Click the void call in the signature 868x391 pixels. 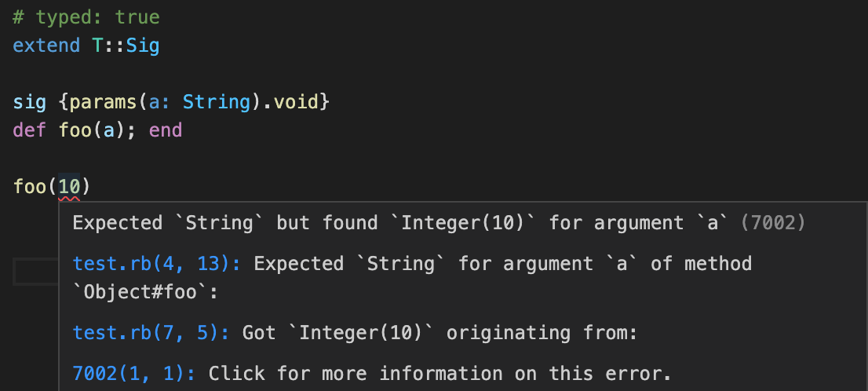pyautogui.click(x=296, y=102)
